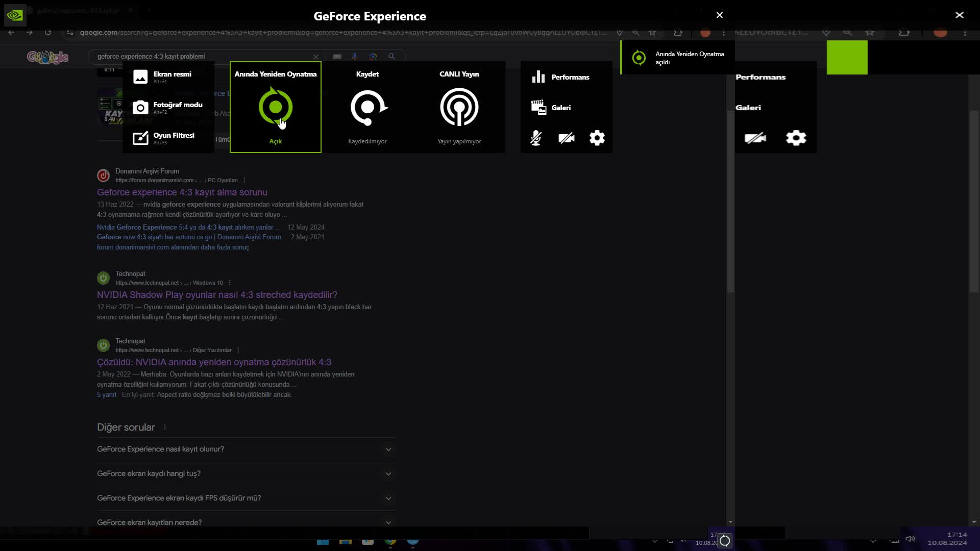980x551 pixels.
Task: Open the taskbar clock showing 17:14
Action: (947, 539)
